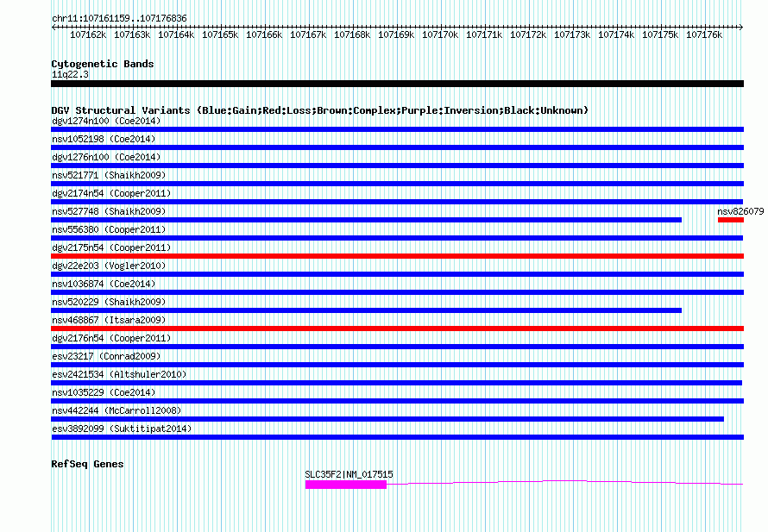Click the nsv1035229 (Coe2014) label
Viewport: 768px width, 532px height.
coord(104,392)
